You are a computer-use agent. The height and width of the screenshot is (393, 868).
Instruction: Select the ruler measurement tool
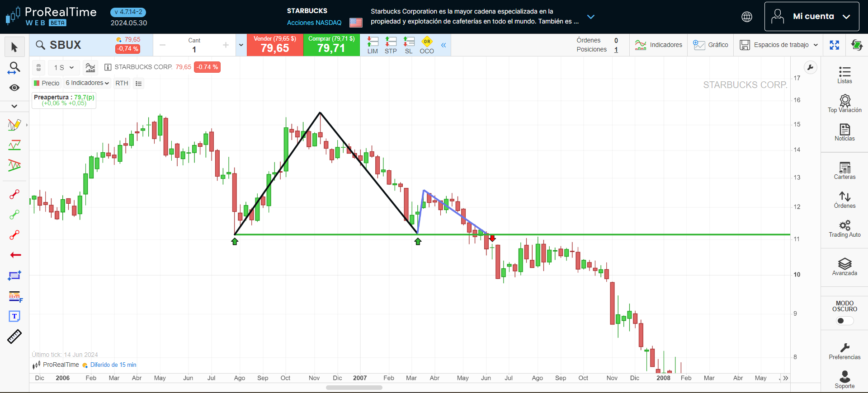[x=14, y=337]
